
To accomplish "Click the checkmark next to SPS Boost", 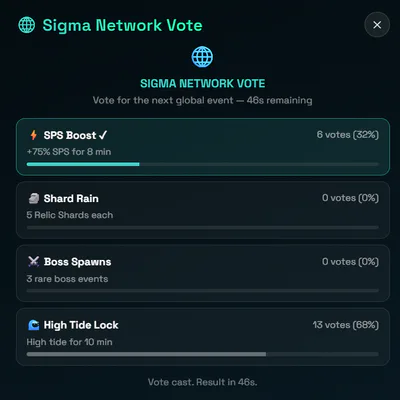I will click(x=103, y=135).
